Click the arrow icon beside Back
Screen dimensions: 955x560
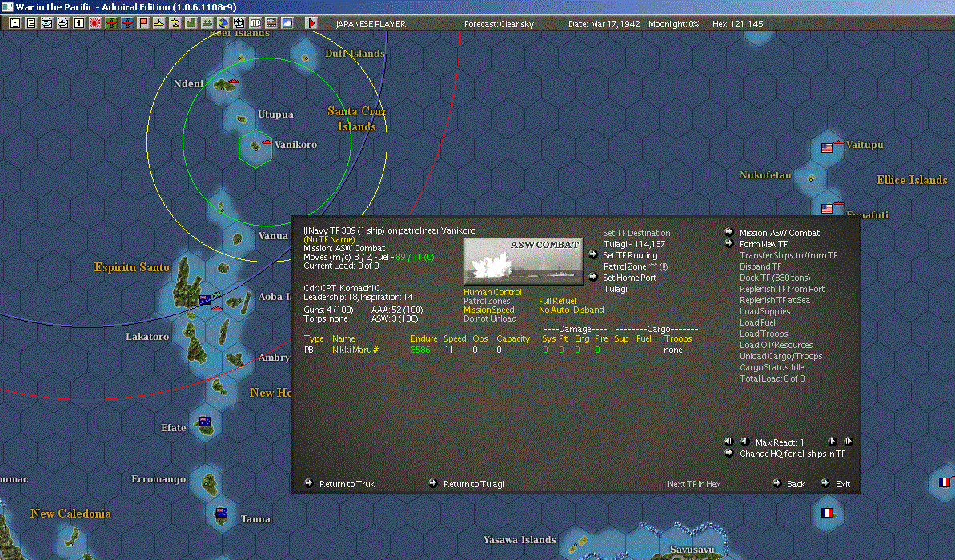click(777, 483)
